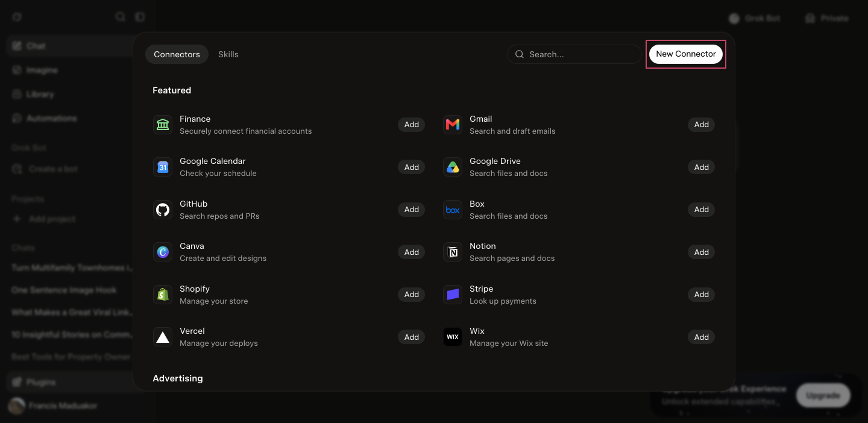Screen dimensions: 868x423
Task: Click the Stripe logo icon
Action: coord(453,295)
